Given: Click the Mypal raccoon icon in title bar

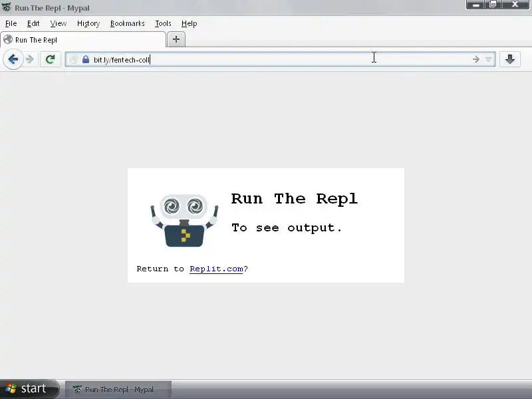Looking at the screenshot, I should click(x=7, y=7).
